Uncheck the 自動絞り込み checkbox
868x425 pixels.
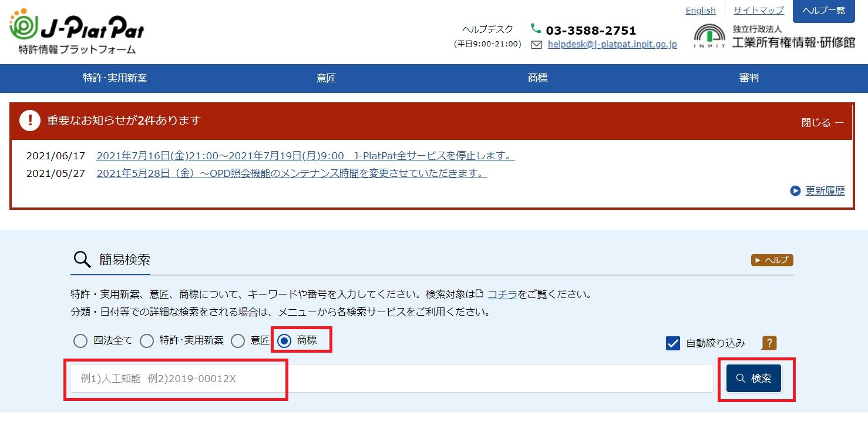[x=672, y=343]
